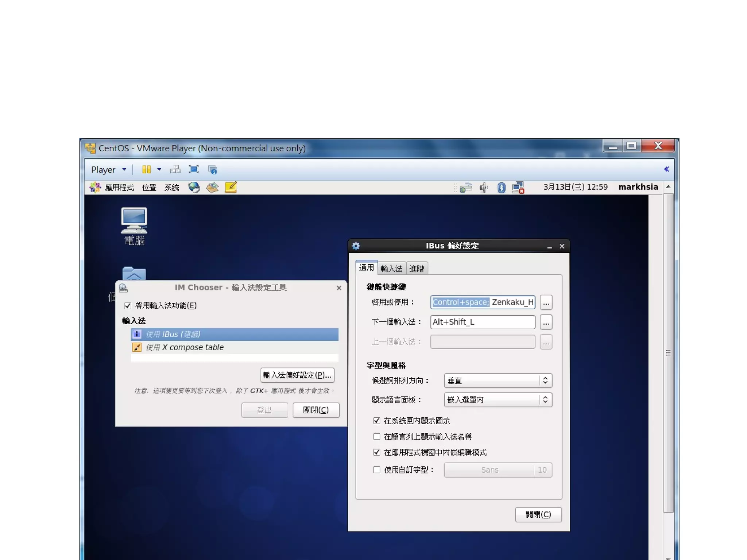The height and width of the screenshot is (560, 747).
Task: Switch to the 通用 tab
Action: pos(367,268)
